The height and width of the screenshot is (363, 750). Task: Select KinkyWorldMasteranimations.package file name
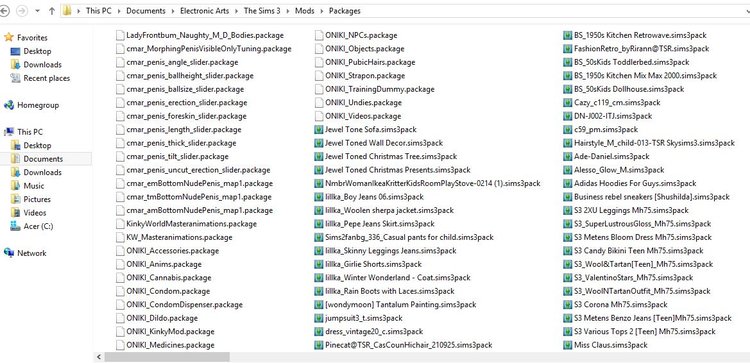[x=191, y=224]
